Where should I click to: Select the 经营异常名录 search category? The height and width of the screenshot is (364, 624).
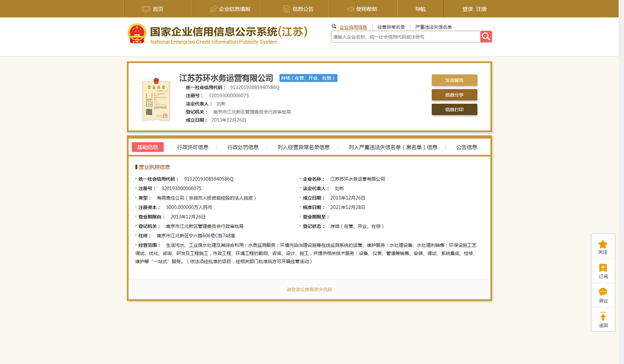pyautogui.click(x=391, y=27)
